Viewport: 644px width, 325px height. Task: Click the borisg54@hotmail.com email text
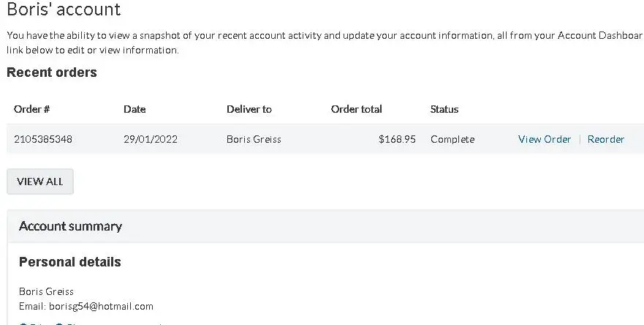pyautogui.click(x=101, y=306)
